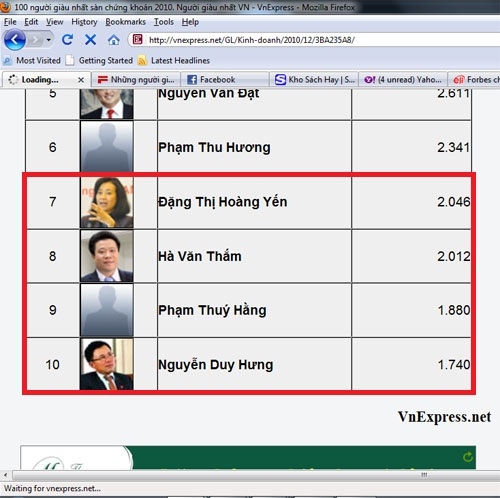Open the back/forward history dropdown arrow
The image size is (500, 498).
coord(49,40)
